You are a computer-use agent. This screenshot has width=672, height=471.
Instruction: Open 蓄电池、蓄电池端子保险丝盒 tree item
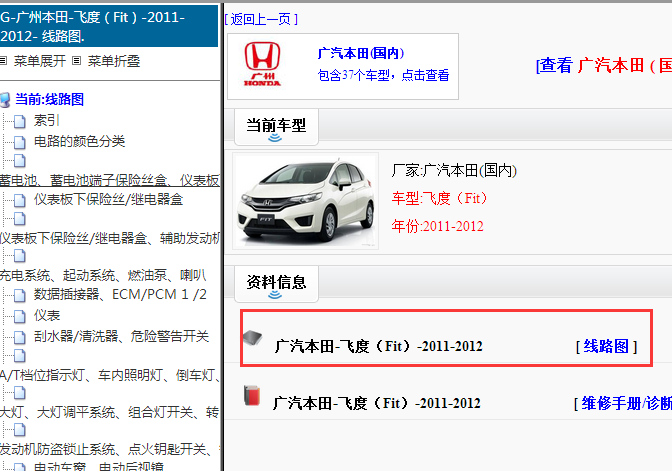tap(110, 180)
